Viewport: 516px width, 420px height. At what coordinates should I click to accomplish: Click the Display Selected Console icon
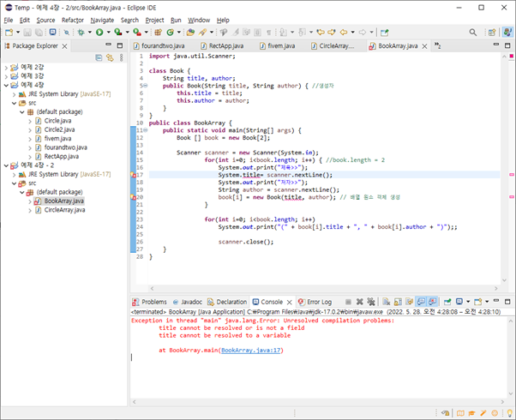pos(459,302)
